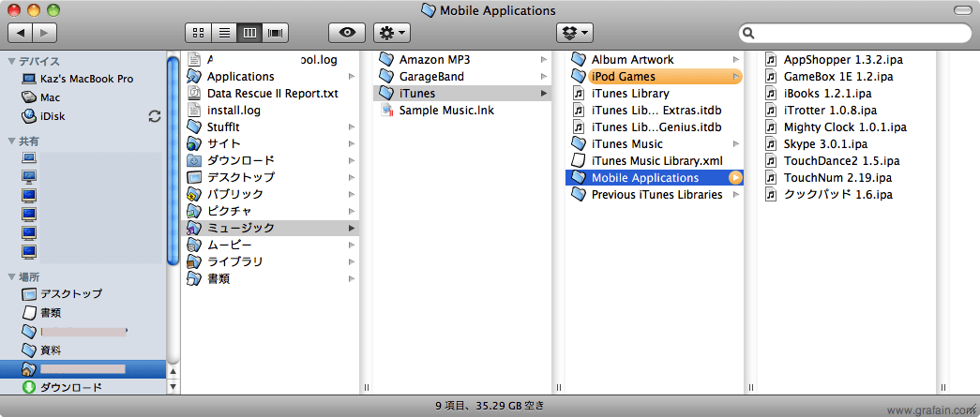Select Mighty Clock 1.0.1.ipa file
This screenshot has width=980, height=417.
point(847,127)
